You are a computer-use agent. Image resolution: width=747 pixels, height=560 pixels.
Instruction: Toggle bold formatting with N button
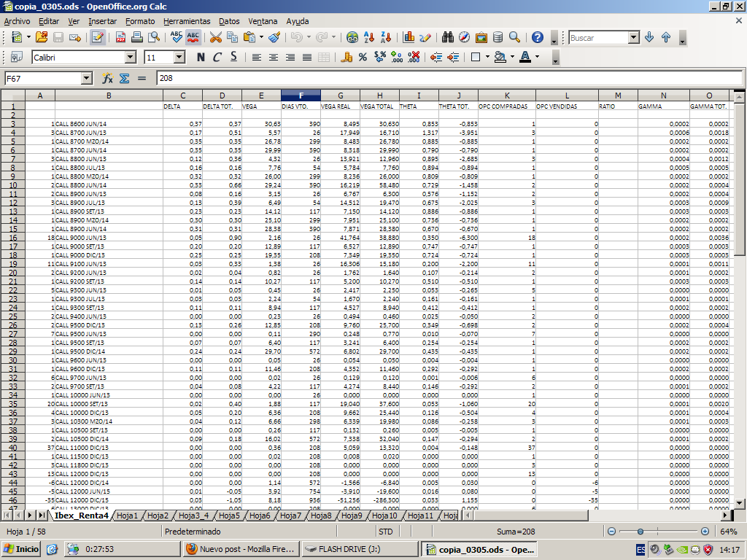click(x=200, y=57)
